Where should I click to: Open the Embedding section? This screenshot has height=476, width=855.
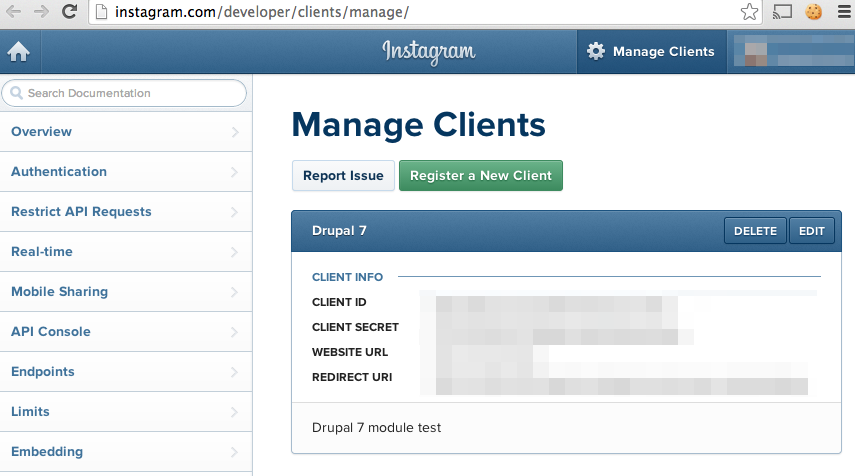[126, 451]
